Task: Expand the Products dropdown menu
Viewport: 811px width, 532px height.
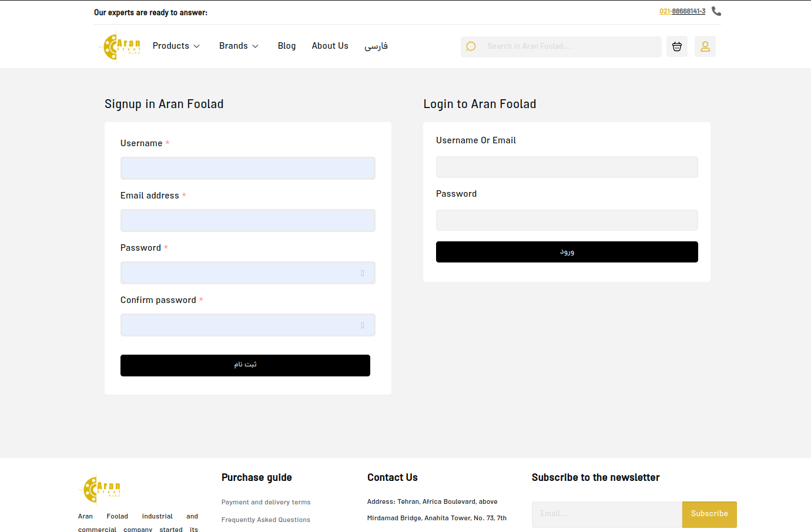Action: [x=176, y=46]
